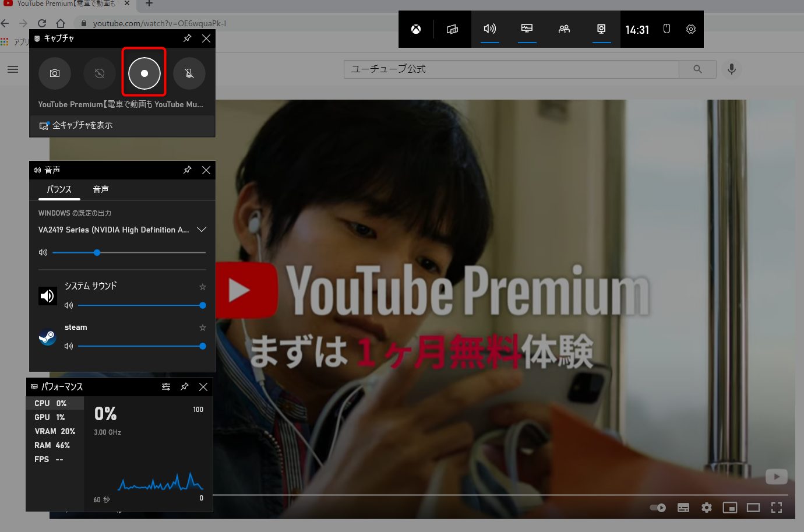Open video player settings gear
804x532 pixels.
707,508
